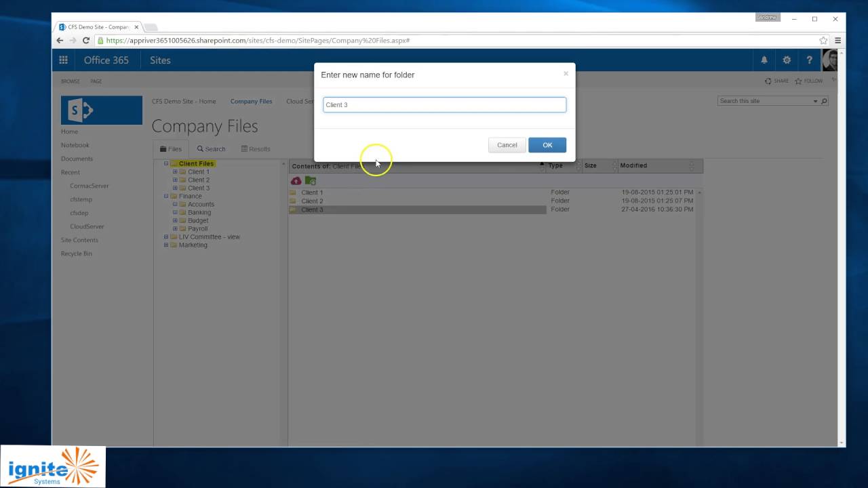This screenshot has height=488, width=868.
Task: Switch to the Files tab
Action: coord(171,149)
